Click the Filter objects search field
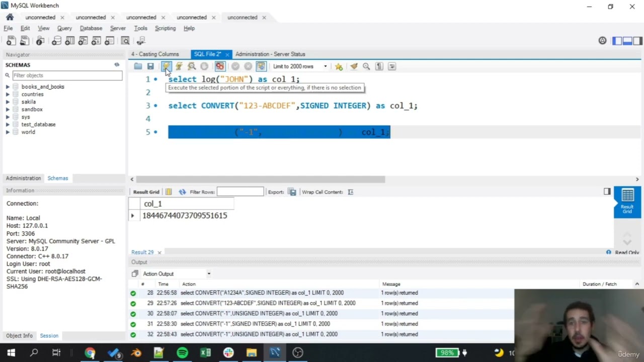The image size is (644, 362). point(67,75)
